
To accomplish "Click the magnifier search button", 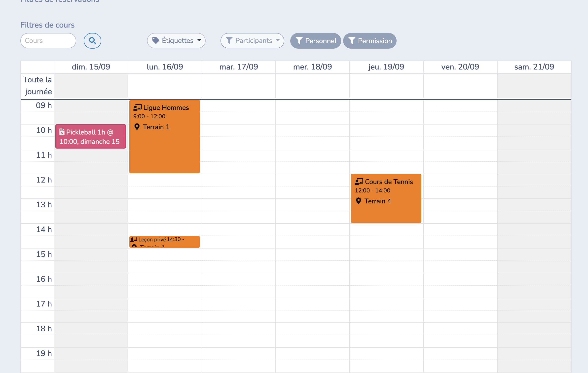I will pyautogui.click(x=92, y=41).
